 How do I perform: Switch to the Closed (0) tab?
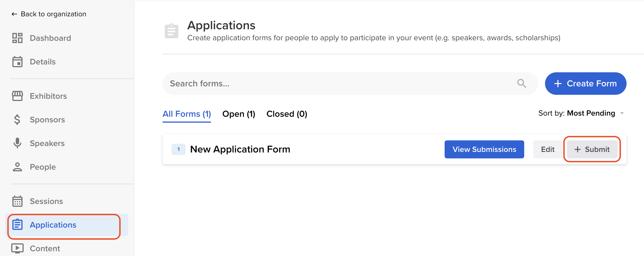coord(287,114)
